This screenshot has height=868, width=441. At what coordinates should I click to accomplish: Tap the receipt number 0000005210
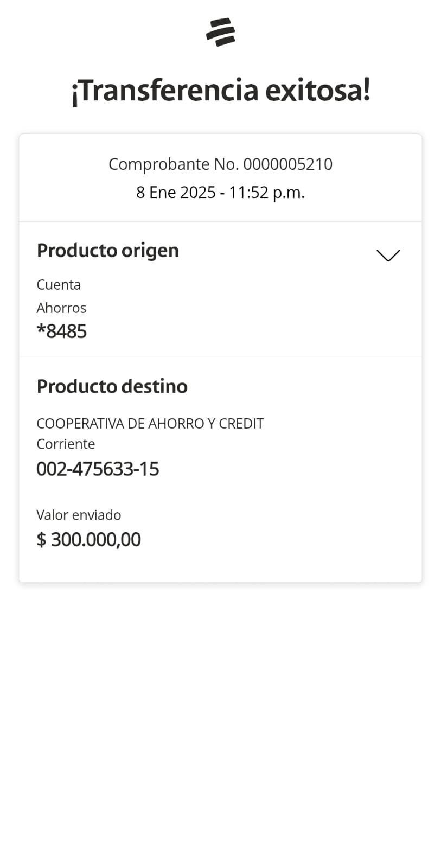coord(287,164)
